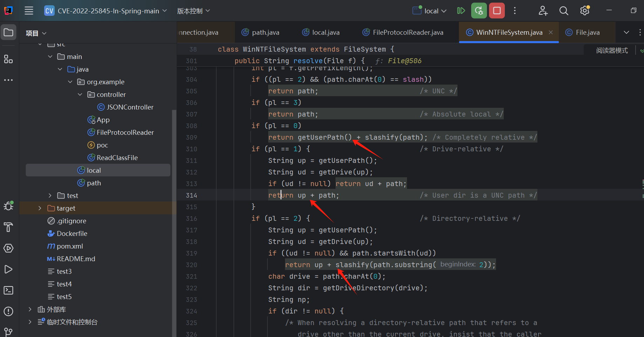Open the Services tool window icon
The width and height of the screenshot is (644, 337).
pos(8,248)
